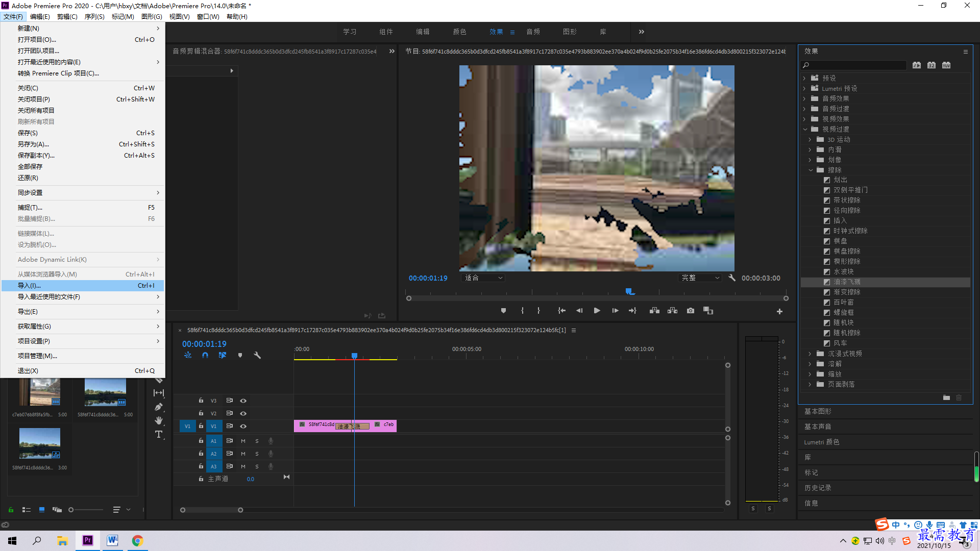
Task: Search effects in the search field
Action: point(854,65)
